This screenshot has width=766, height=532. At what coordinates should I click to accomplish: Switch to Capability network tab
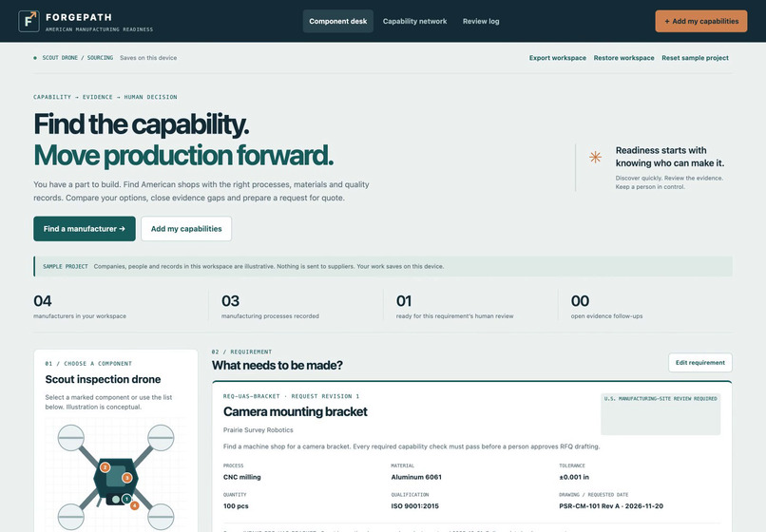pyautogui.click(x=414, y=21)
